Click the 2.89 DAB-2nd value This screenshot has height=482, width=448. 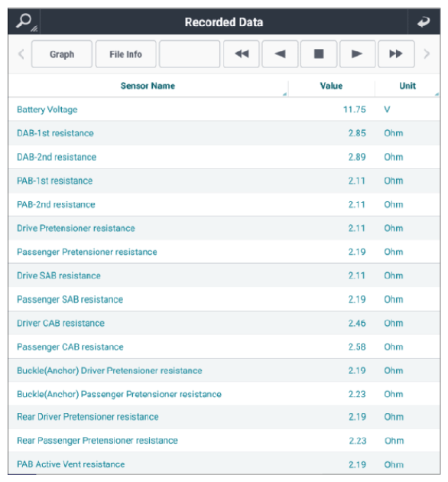coord(357,157)
